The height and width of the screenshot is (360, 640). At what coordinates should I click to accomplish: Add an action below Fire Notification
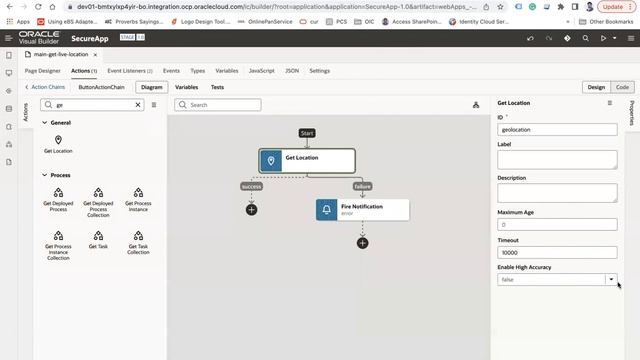point(362,243)
